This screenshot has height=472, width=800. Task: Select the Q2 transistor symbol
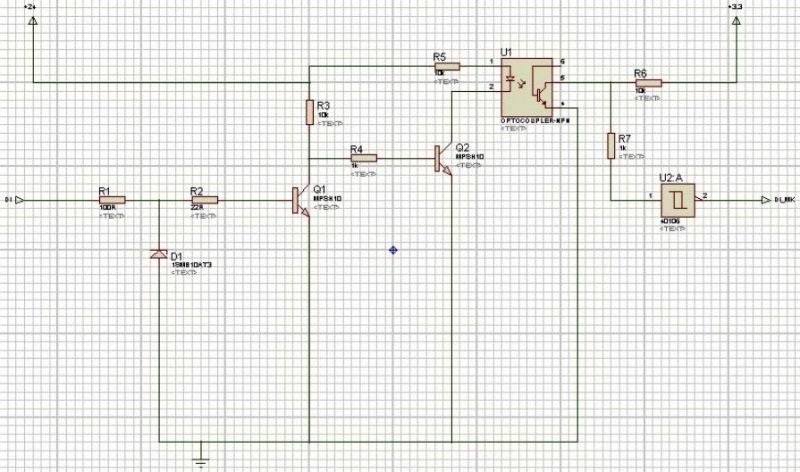(443, 158)
